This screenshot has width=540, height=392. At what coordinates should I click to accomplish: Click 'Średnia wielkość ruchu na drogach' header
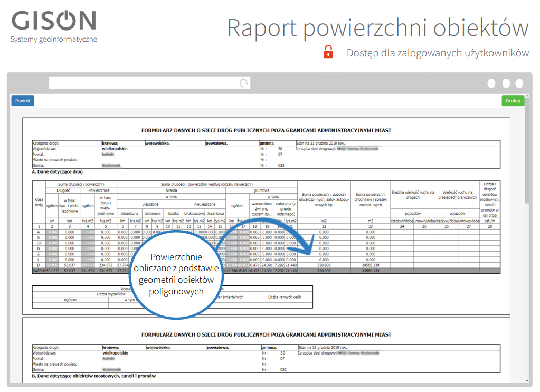tap(413, 195)
